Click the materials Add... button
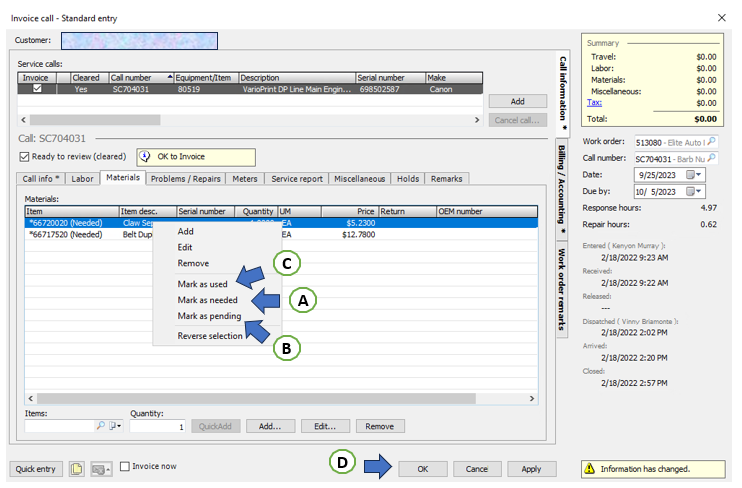742x488 pixels. pos(270,426)
